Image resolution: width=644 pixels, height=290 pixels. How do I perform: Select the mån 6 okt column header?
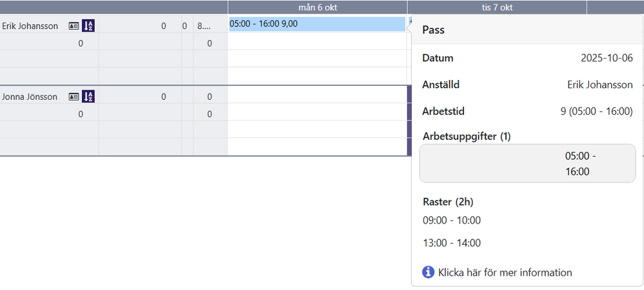(317, 7)
